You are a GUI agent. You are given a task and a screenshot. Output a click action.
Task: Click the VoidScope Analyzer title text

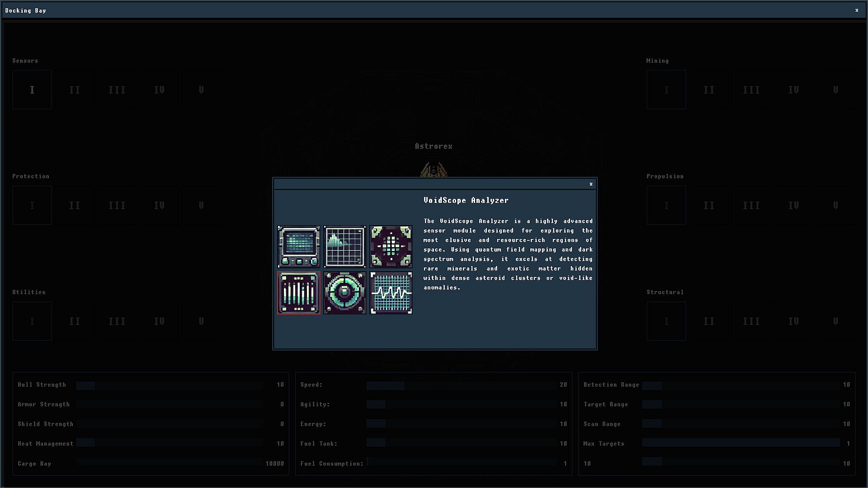[x=466, y=200]
